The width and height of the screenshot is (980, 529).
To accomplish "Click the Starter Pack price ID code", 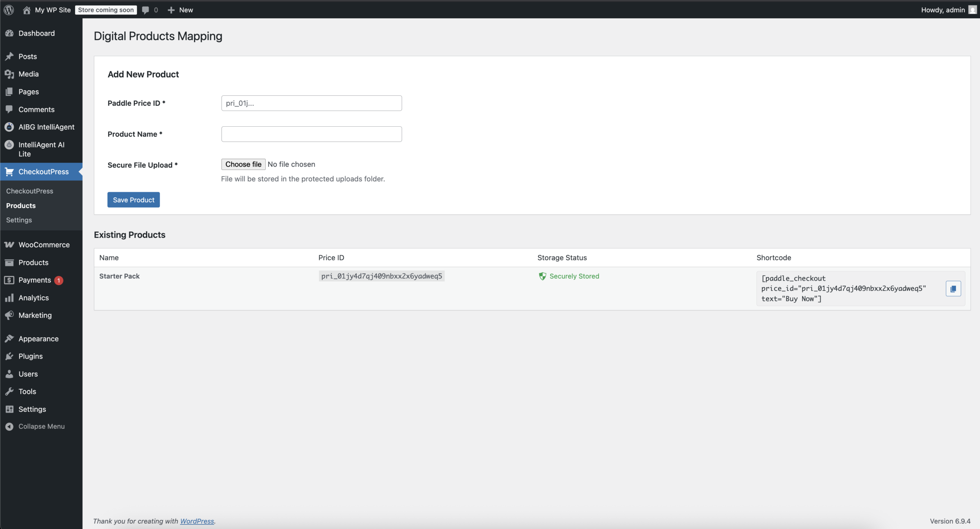I will (382, 276).
